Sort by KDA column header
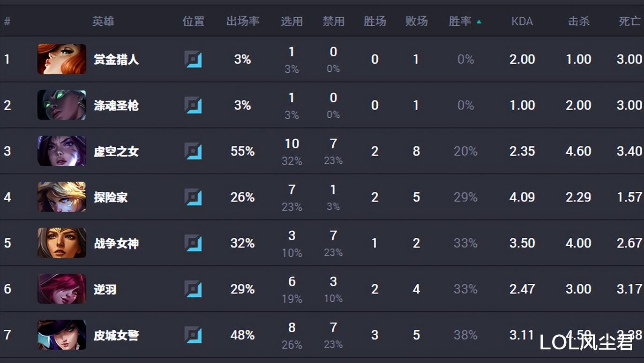This screenshot has width=644, height=363. point(522,22)
